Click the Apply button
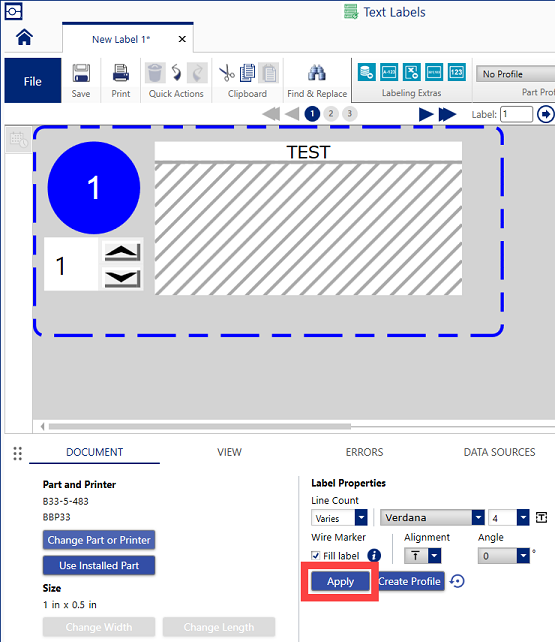Viewport: 555px width, 642px height. pos(340,581)
